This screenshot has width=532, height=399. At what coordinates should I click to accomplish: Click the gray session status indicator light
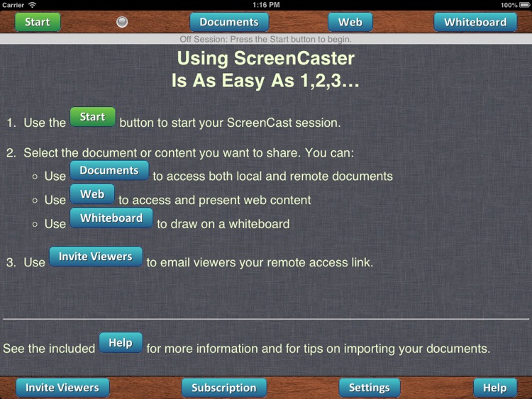pos(122,22)
